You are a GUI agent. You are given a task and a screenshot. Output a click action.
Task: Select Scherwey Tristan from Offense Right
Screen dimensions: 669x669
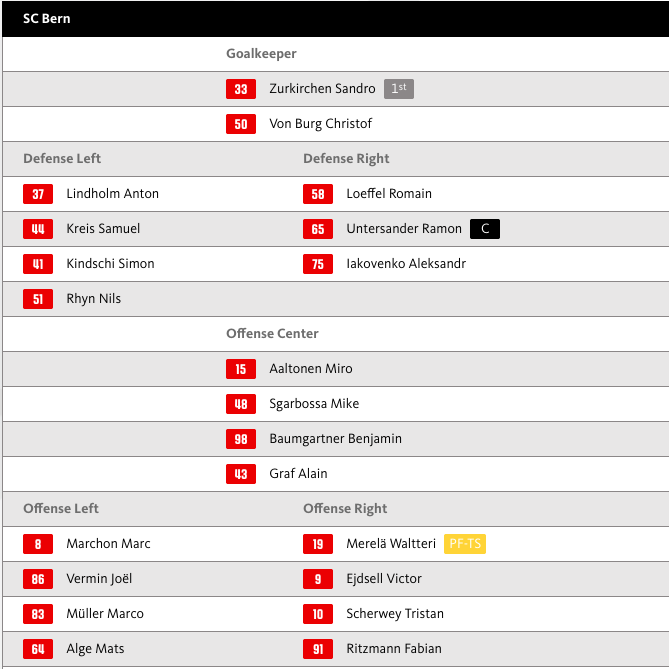click(x=395, y=614)
